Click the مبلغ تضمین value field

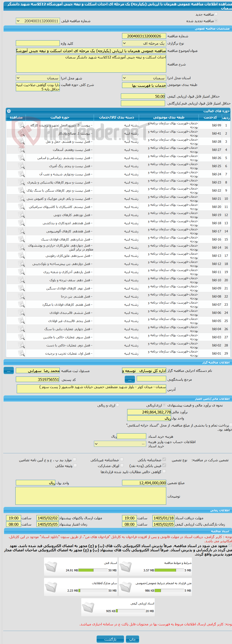coord(144,483)
